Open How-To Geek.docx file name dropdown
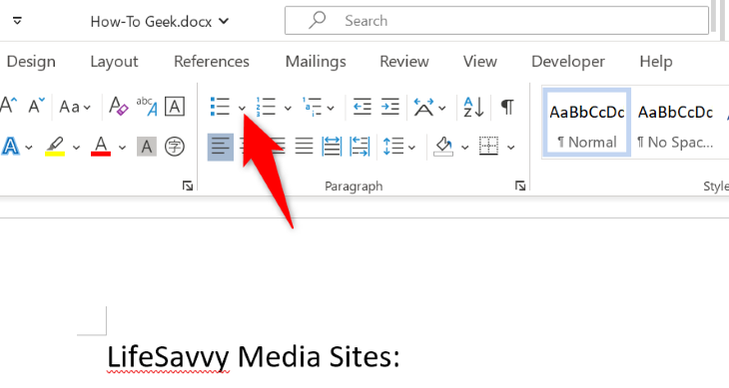The height and width of the screenshot is (388, 729). (159, 21)
